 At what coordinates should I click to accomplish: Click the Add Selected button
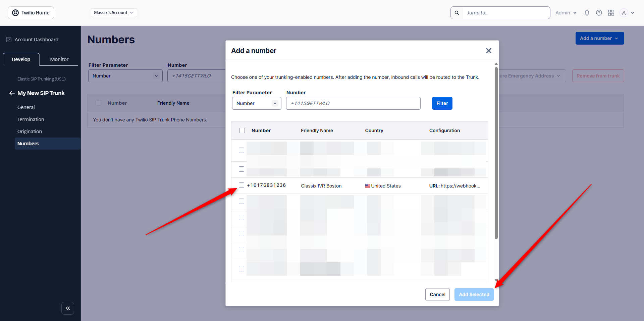[x=474, y=295]
